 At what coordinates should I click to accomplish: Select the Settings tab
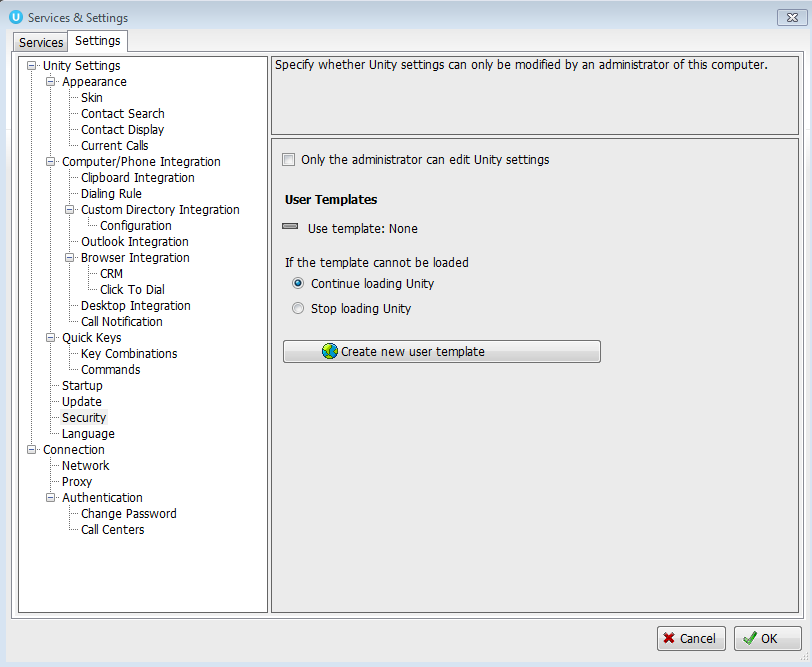[97, 41]
